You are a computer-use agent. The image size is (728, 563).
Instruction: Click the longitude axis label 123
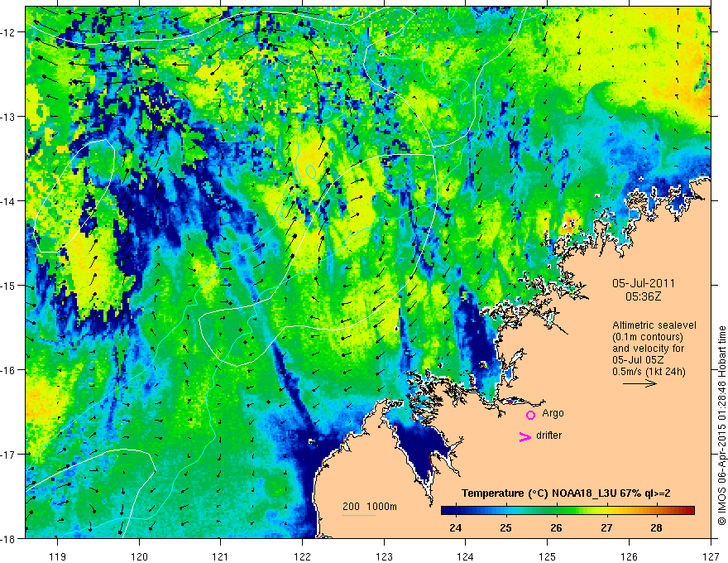point(384,556)
